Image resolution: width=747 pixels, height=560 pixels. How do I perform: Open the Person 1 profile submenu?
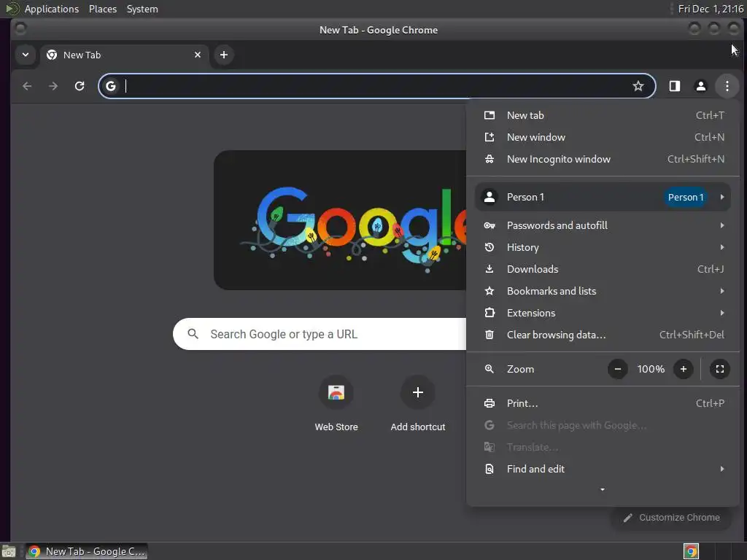(x=603, y=197)
